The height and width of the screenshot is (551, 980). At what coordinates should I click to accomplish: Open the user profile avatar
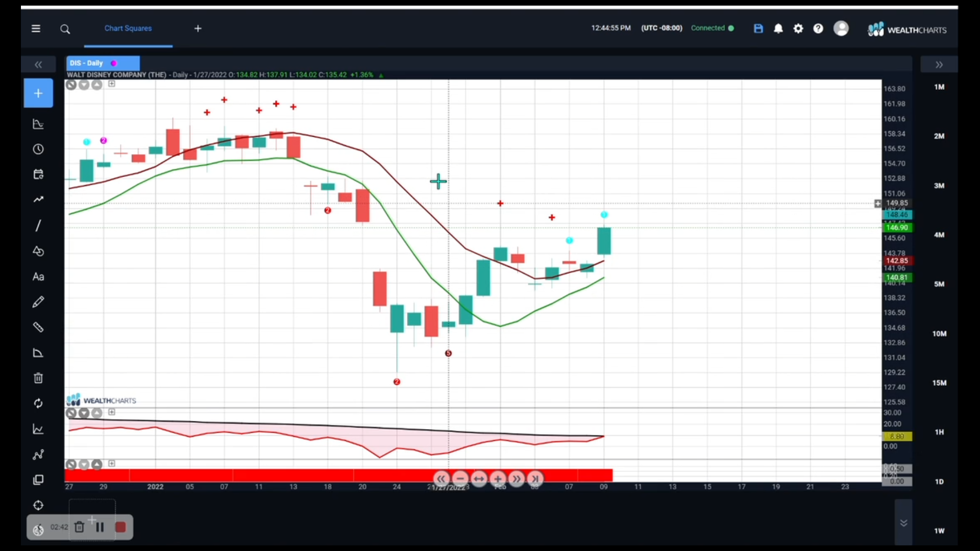[841, 28]
